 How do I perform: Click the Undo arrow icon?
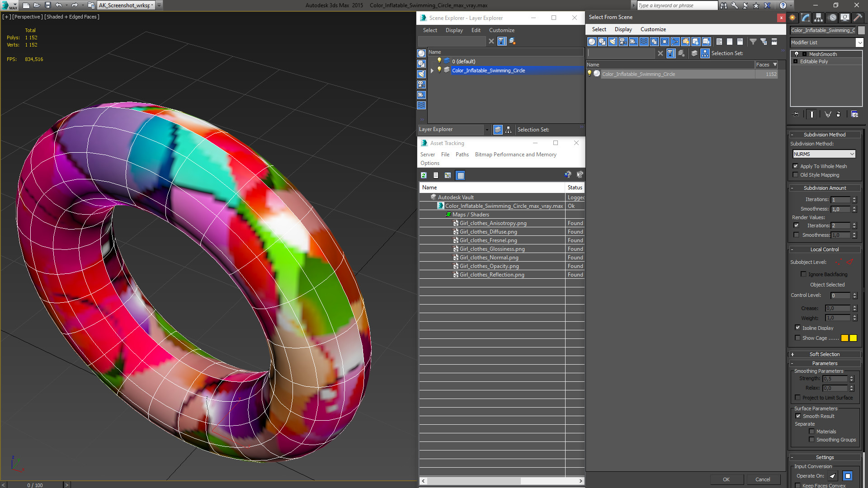(x=58, y=5)
